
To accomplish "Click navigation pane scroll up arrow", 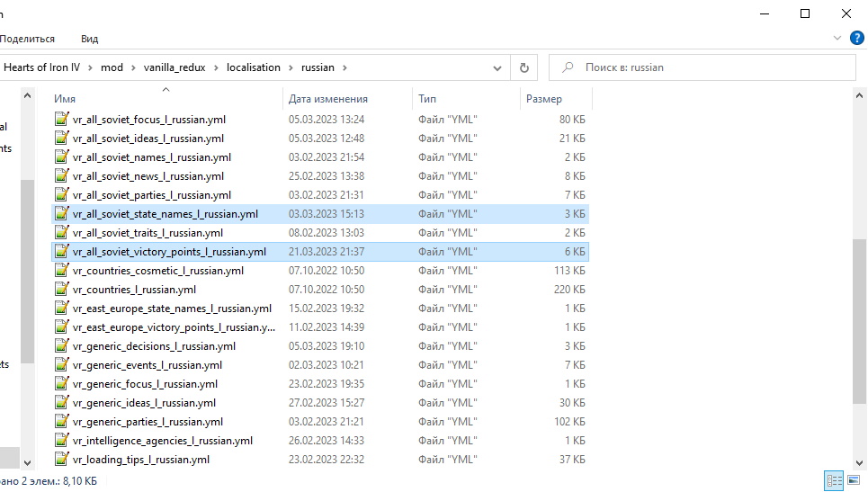I will click(27, 95).
